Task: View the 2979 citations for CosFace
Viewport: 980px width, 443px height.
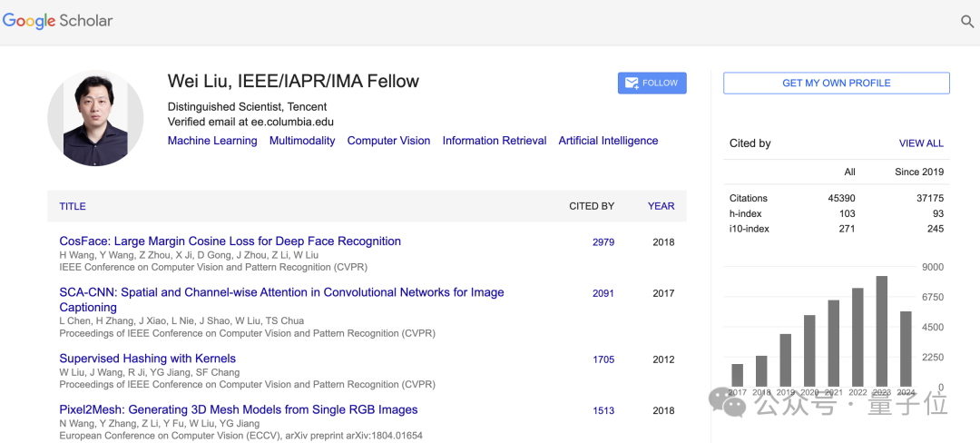Action: 603,242
